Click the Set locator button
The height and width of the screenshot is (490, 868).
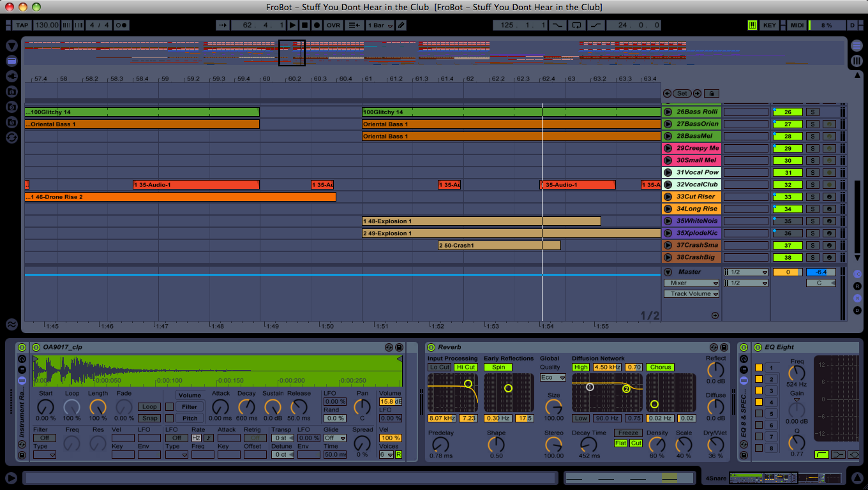[x=682, y=93]
